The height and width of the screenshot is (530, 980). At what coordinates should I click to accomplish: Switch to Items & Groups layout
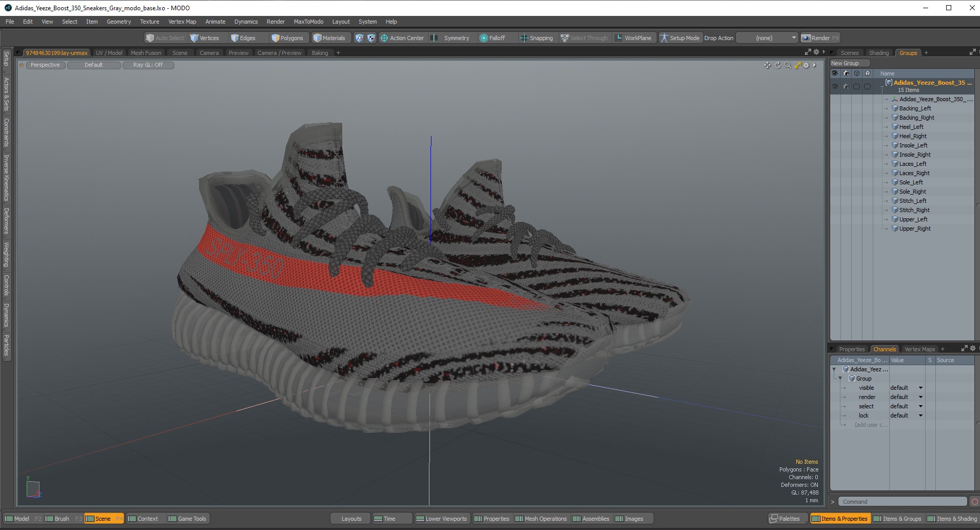(897, 519)
